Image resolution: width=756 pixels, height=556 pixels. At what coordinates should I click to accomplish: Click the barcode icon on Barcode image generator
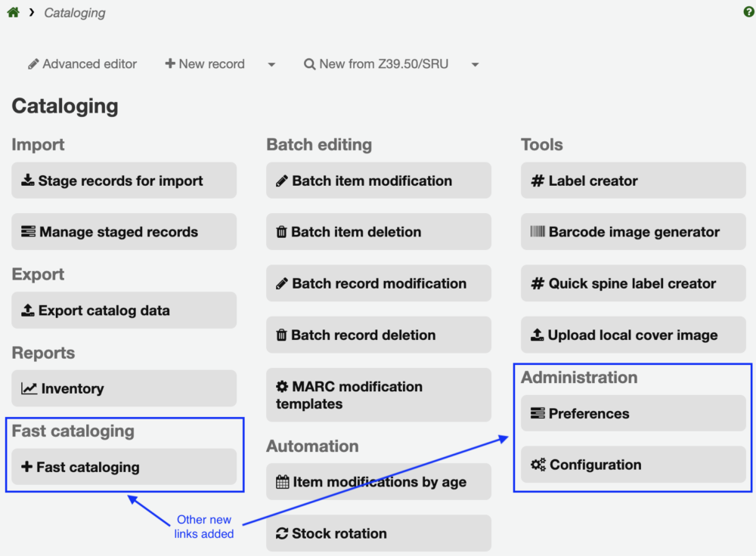pos(537,231)
